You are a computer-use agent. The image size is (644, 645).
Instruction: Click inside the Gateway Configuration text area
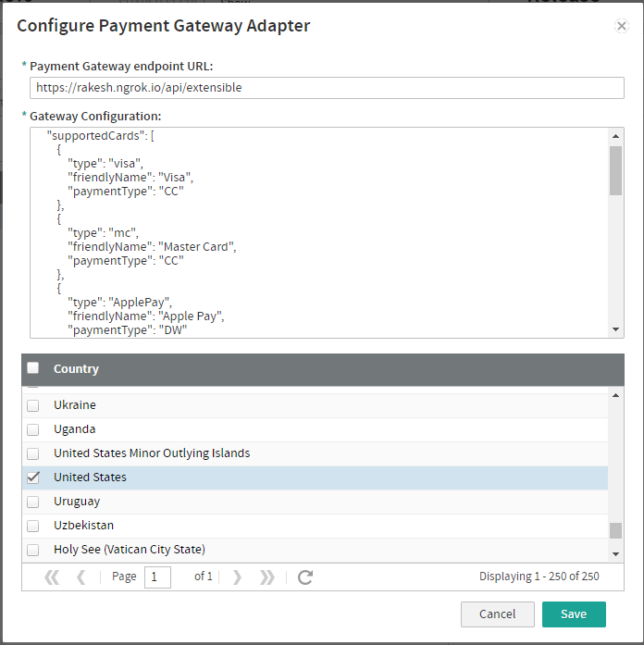pyautogui.click(x=319, y=233)
